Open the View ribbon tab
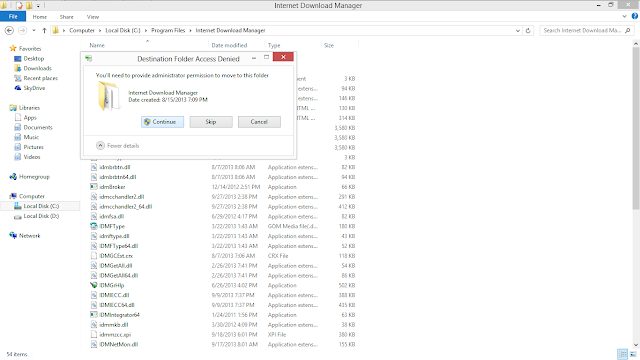640x360 pixels. coord(93,17)
